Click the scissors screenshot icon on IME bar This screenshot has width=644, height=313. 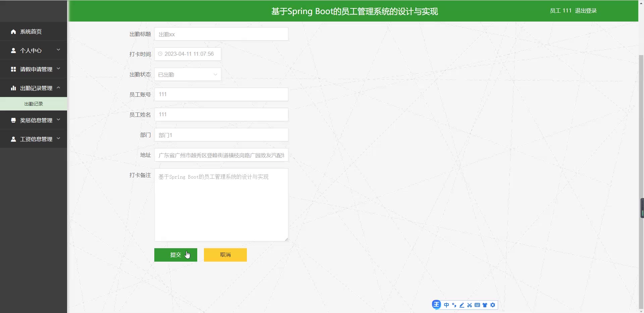[x=470, y=305]
